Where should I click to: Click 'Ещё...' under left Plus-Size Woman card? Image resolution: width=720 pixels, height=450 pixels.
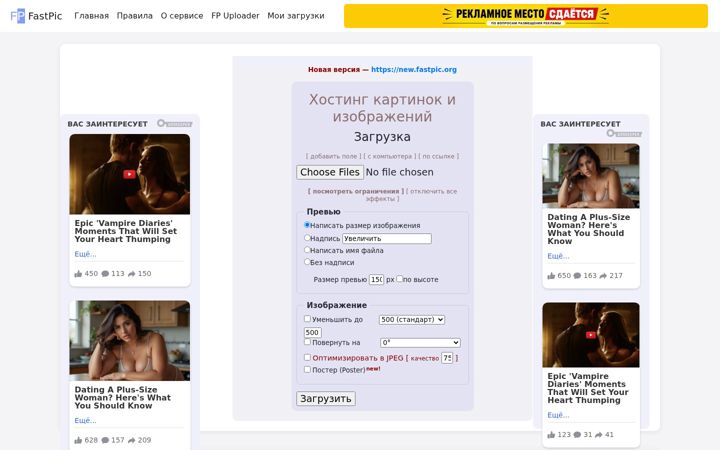(x=85, y=421)
